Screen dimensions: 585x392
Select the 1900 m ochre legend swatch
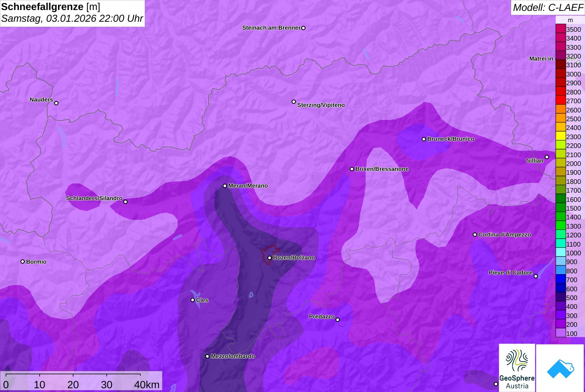point(560,172)
